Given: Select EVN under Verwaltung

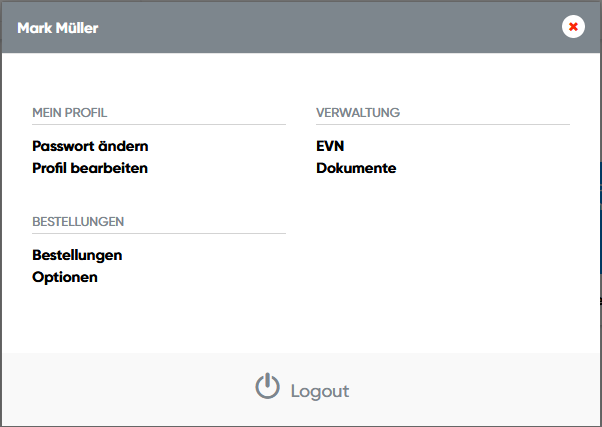Looking at the screenshot, I should pos(330,146).
